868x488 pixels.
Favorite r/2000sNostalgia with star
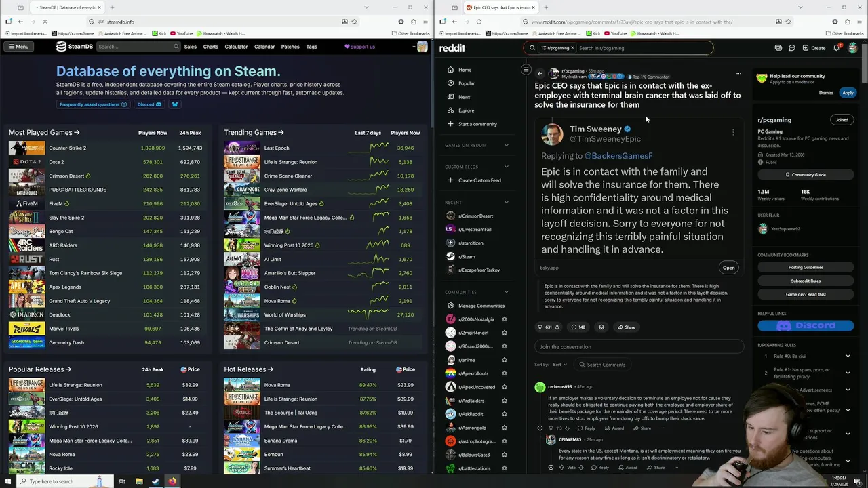click(x=504, y=319)
